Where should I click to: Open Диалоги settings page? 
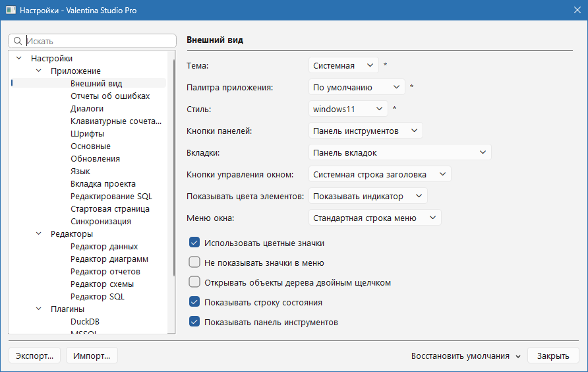point(87,108)
